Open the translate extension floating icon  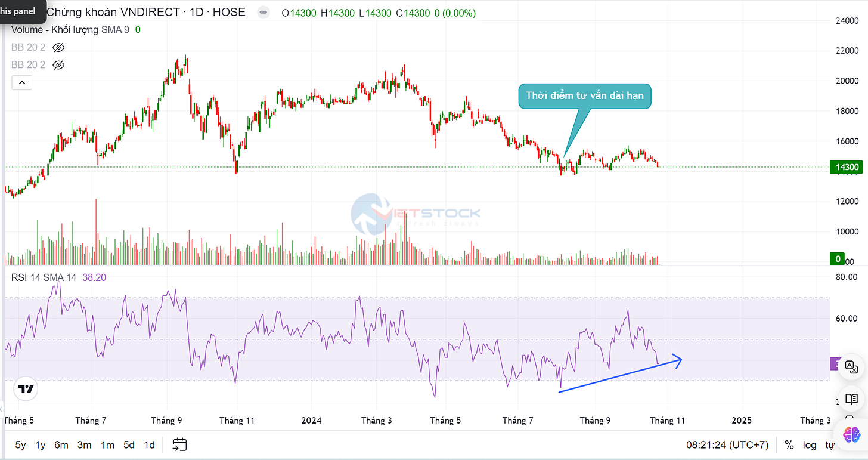[851, 366]
